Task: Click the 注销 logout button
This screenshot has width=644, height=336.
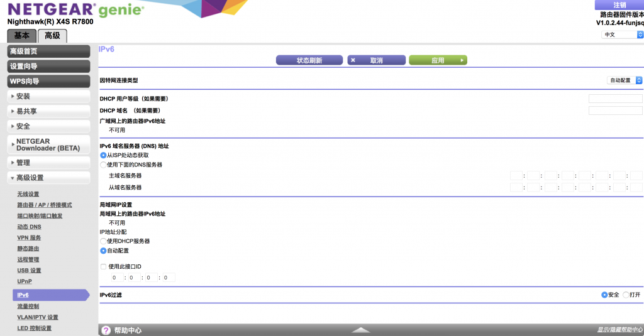Action: 619,5
